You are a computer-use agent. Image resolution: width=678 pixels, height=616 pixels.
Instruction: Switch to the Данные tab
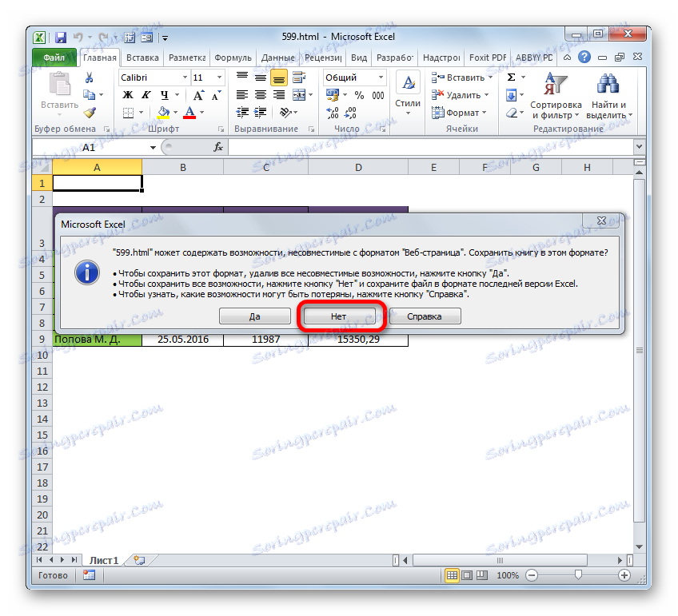coord(278,58)
